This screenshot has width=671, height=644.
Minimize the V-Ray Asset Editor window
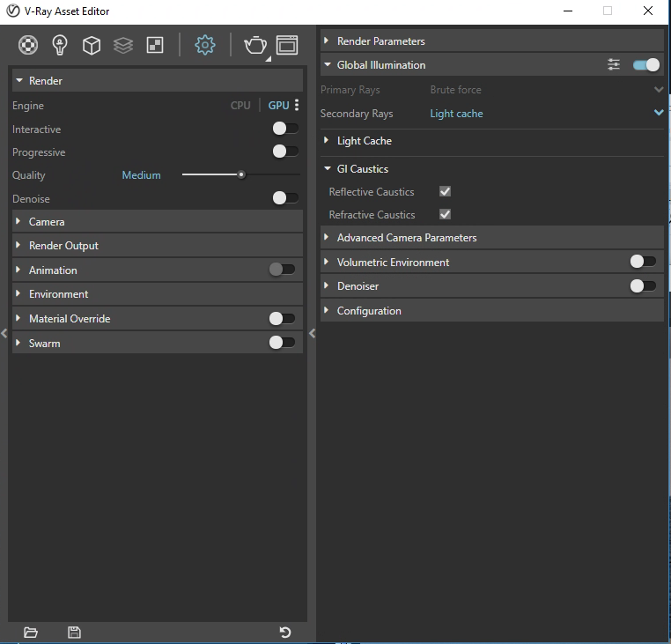tap(568, 11)
